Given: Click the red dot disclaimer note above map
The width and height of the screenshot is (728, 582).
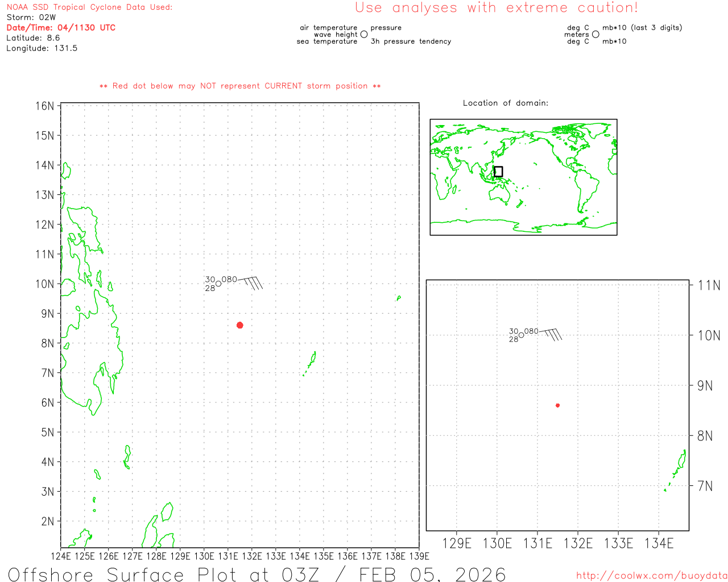Looking at the screenshot, I should 240,86.
